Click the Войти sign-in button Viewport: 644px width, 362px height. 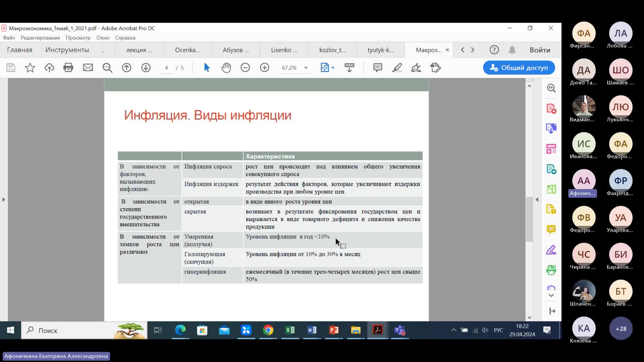tap(540, 50)
